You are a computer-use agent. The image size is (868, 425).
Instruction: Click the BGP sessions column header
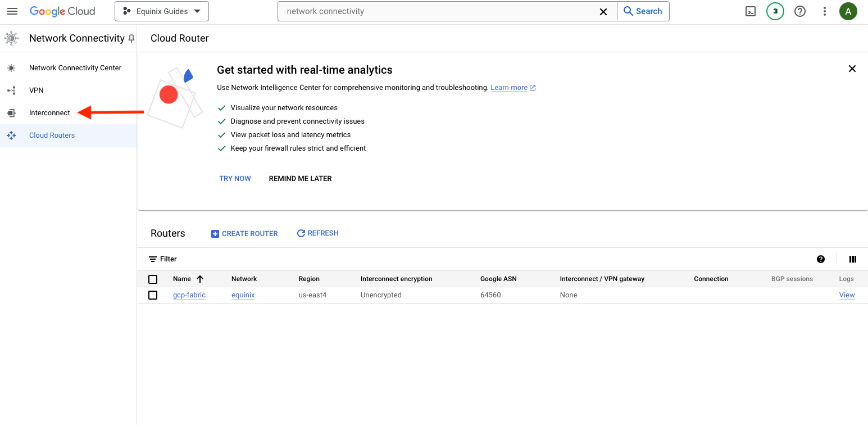coord(792,279)
